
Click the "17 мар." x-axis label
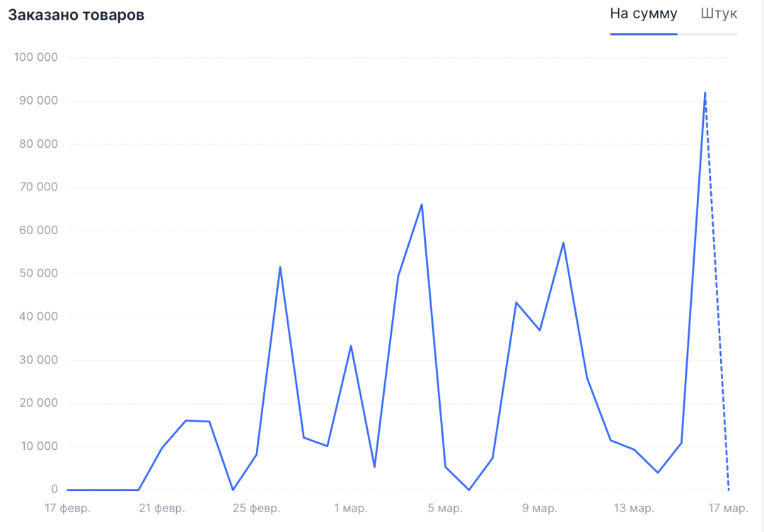728,509
